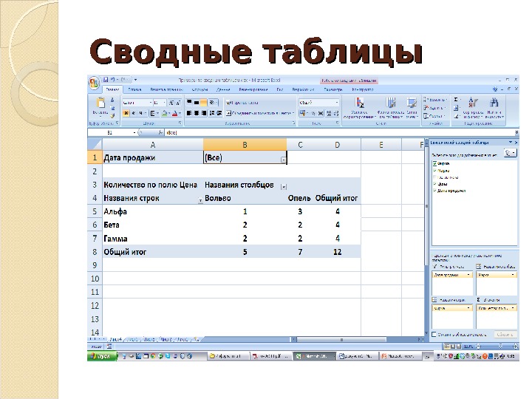The height and width of the screenshot is (399, 532).
Task: Uncheck the second field checkbox in field list
Action: (434, 171)
